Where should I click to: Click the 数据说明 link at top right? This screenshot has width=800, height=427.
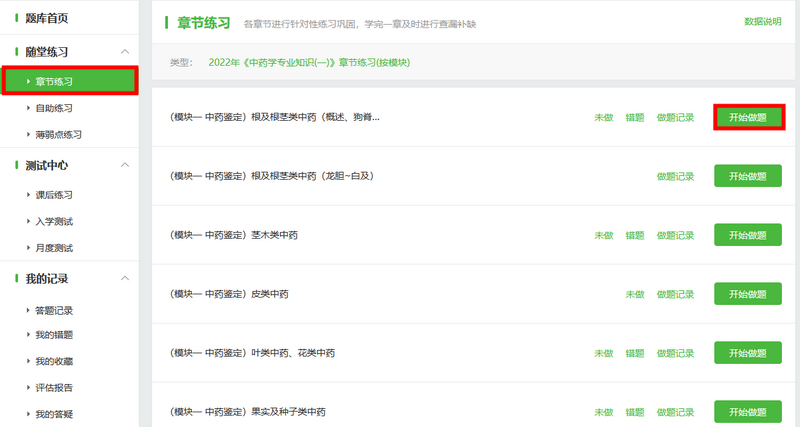pos(762,21)
